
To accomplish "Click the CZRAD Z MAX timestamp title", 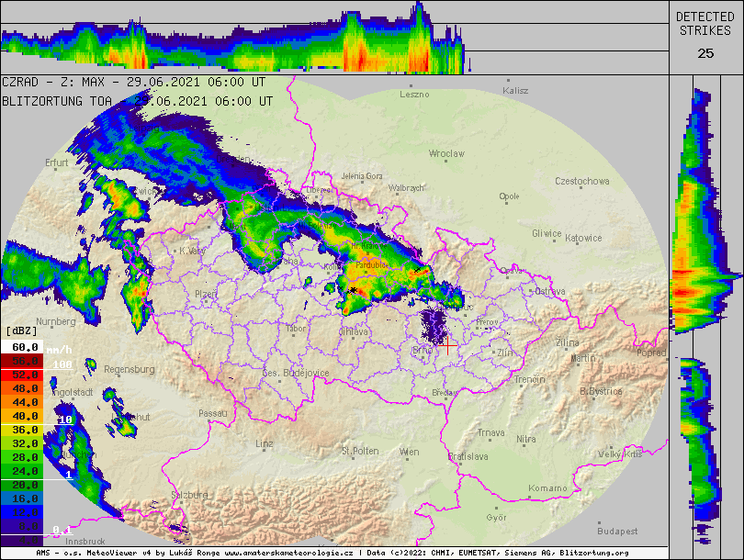I will [x=133, y=82].
